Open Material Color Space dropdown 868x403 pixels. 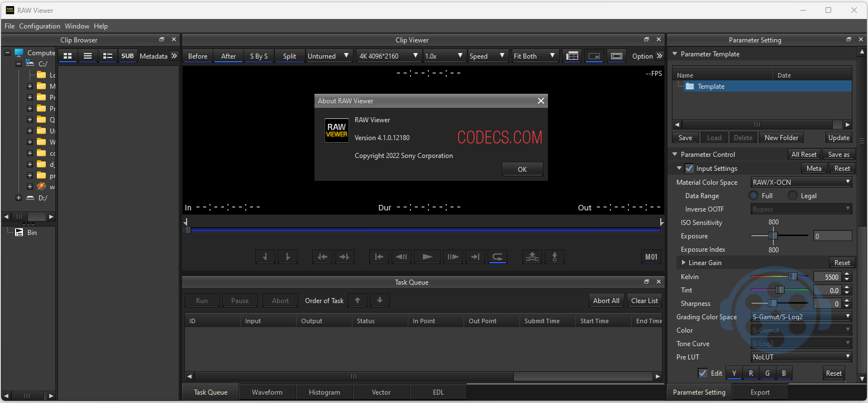tap(802, 182)
